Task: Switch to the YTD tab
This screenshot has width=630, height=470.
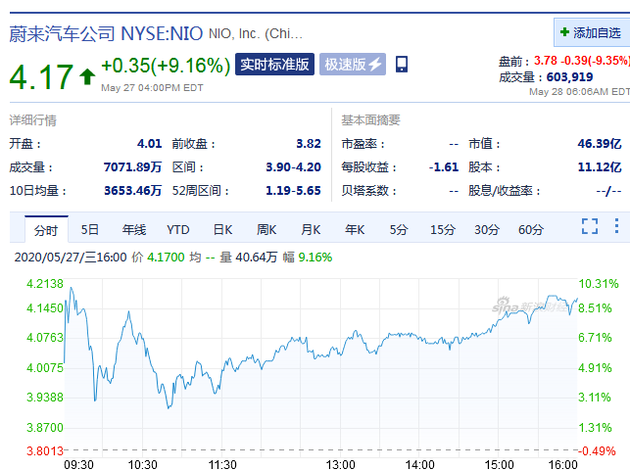Action: click(178, 230)
